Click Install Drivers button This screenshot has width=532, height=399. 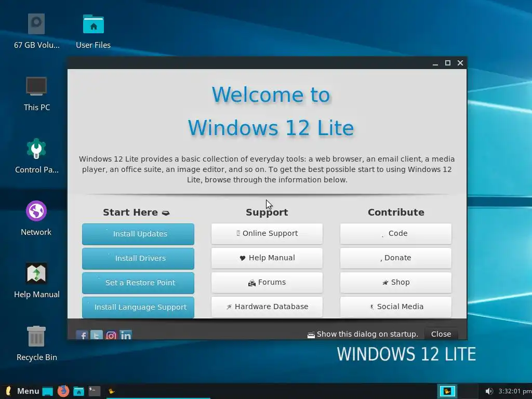138,258
